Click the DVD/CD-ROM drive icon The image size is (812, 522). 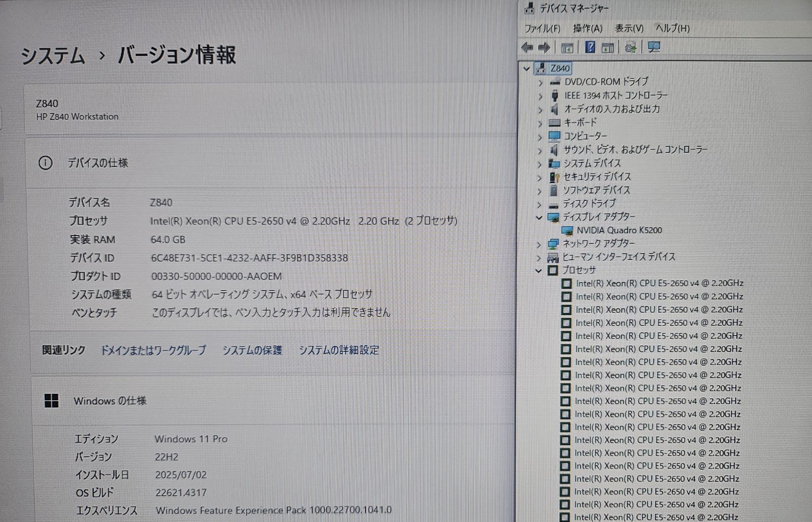click(555, 82)
